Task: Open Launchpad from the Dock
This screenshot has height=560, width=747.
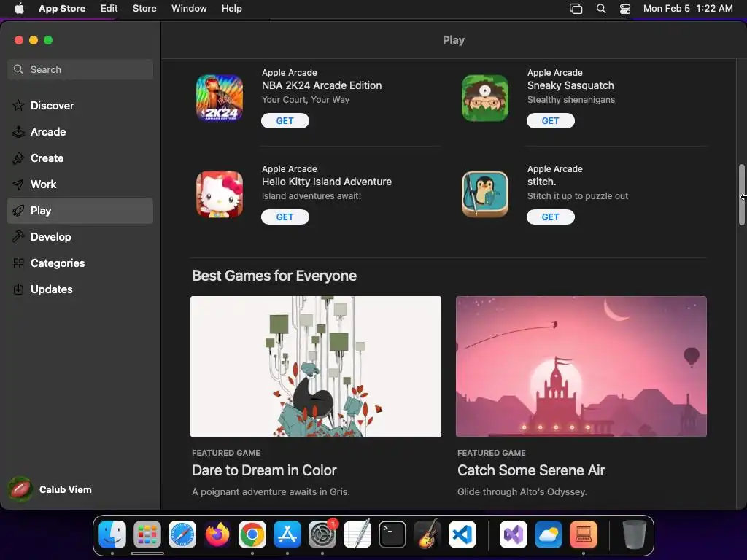Action: (147, 534)
